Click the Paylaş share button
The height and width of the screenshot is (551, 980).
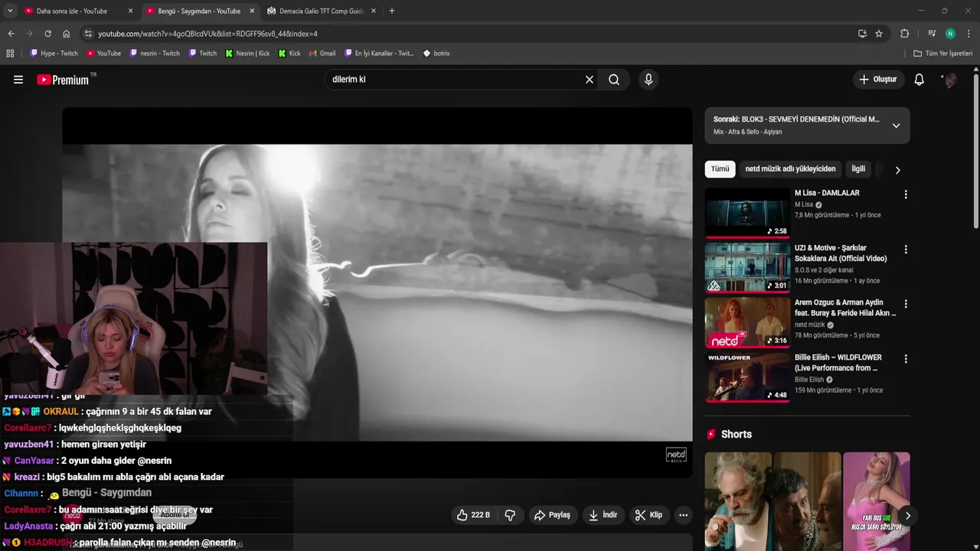point(552,515)
